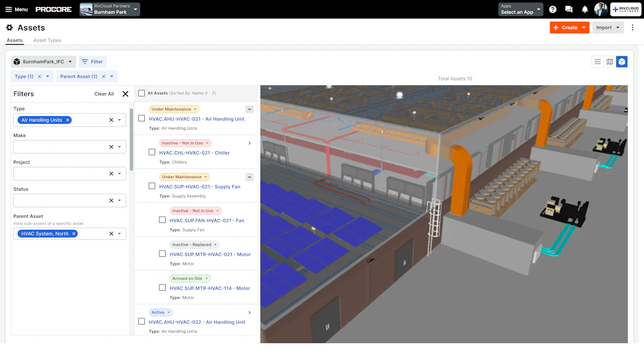Image resolution: width=644 pixels, height=362 pixels.
Task: Check HVAC.SUP.FAN-HVAC-021 Fan
Action: click(162, 220)
